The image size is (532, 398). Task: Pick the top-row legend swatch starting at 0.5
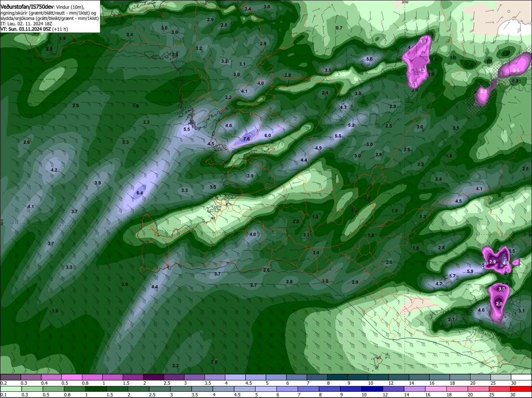[x=71, y=377]
